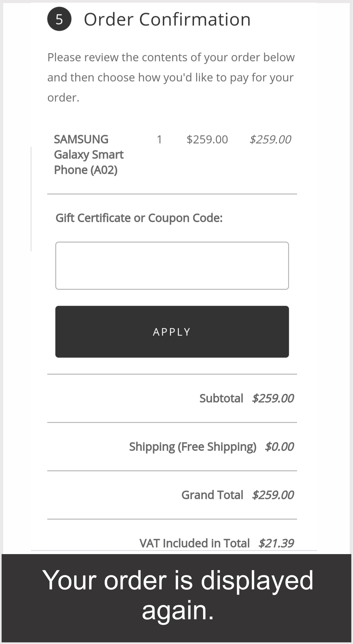Click the step 5 circle badge
Viewport: 353px width, 644px height.
click(59, 19)
